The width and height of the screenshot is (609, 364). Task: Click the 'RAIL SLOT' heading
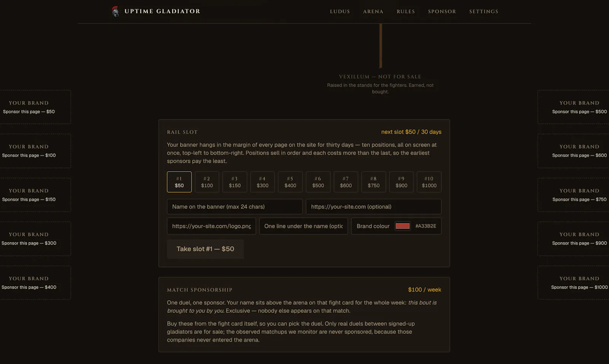pos(182,132)
